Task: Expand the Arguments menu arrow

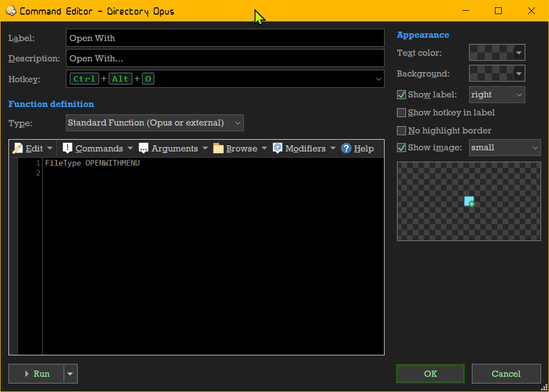Action: [x=205, y=149]
